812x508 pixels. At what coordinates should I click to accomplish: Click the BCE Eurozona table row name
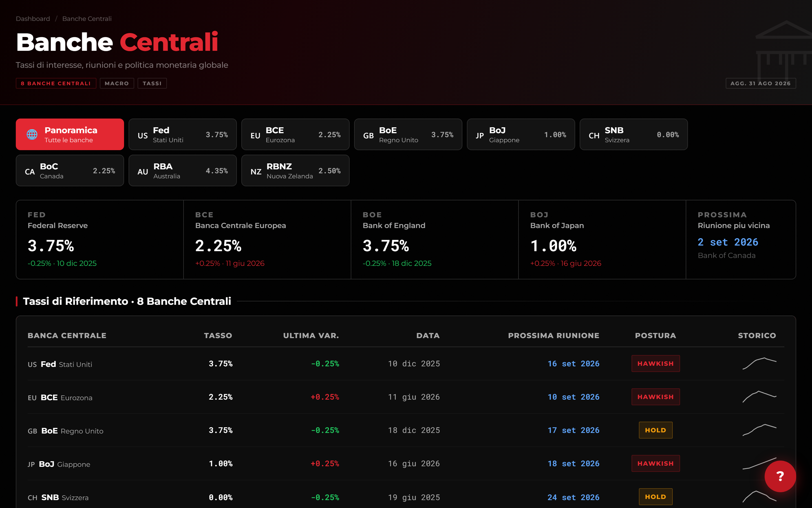(60, 397)
